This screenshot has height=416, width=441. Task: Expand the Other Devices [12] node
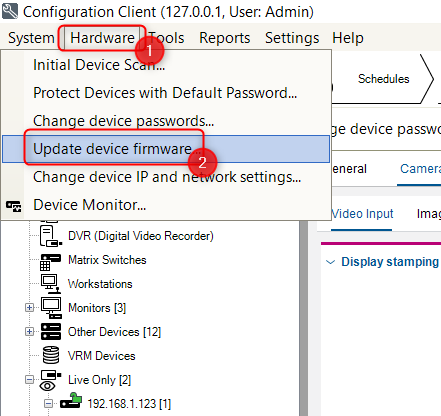tap(29, 331)
